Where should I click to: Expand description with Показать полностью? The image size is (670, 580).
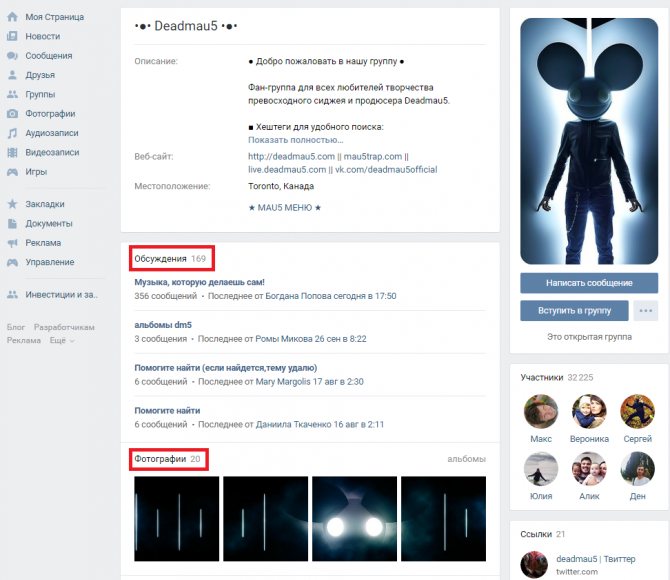click(x=295, y=140)
